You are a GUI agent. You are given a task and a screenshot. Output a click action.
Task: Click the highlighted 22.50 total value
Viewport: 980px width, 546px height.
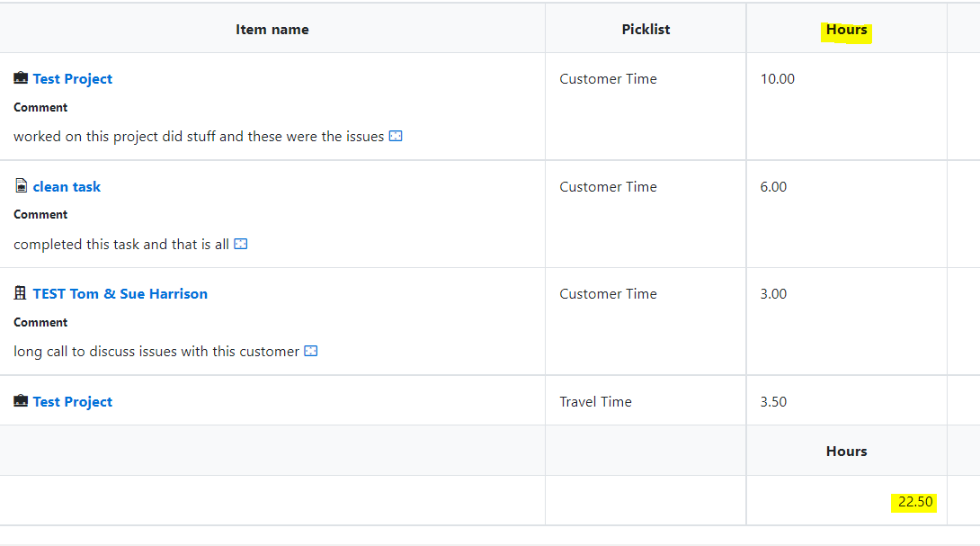pos(914,502)
